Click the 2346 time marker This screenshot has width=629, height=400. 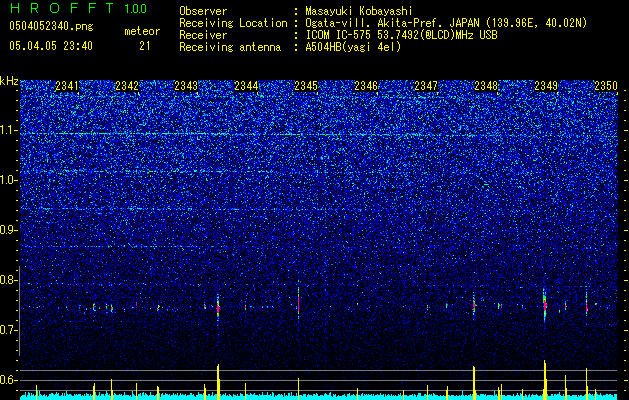point(366,86)
